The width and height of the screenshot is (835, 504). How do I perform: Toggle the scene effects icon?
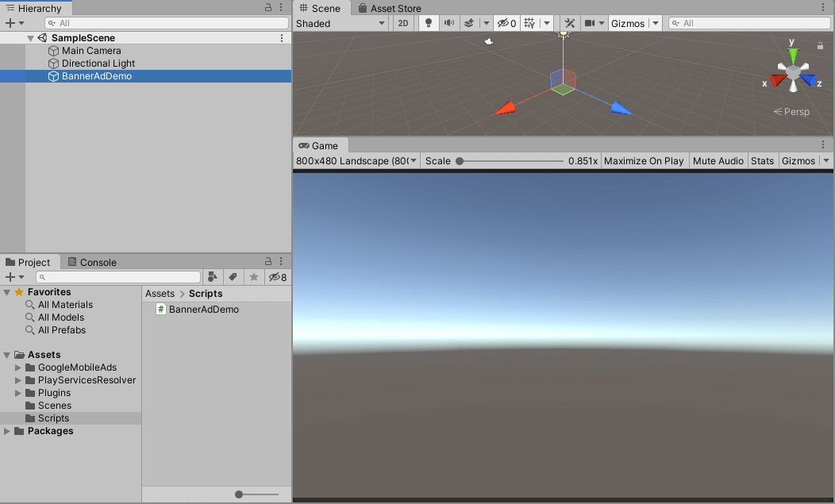click(x=469, y=23)
